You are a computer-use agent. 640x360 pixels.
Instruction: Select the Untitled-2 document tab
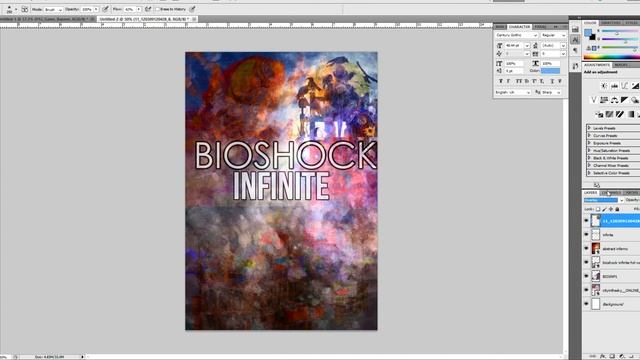point(147,19)
